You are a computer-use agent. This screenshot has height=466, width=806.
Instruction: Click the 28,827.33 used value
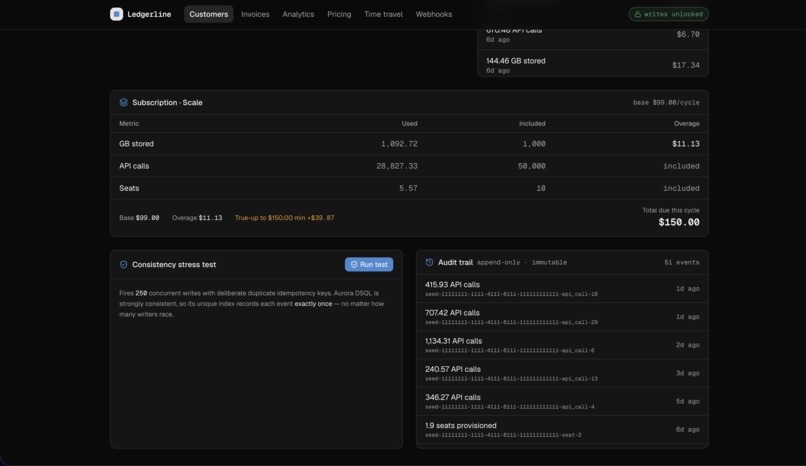[x=397, y=166]
